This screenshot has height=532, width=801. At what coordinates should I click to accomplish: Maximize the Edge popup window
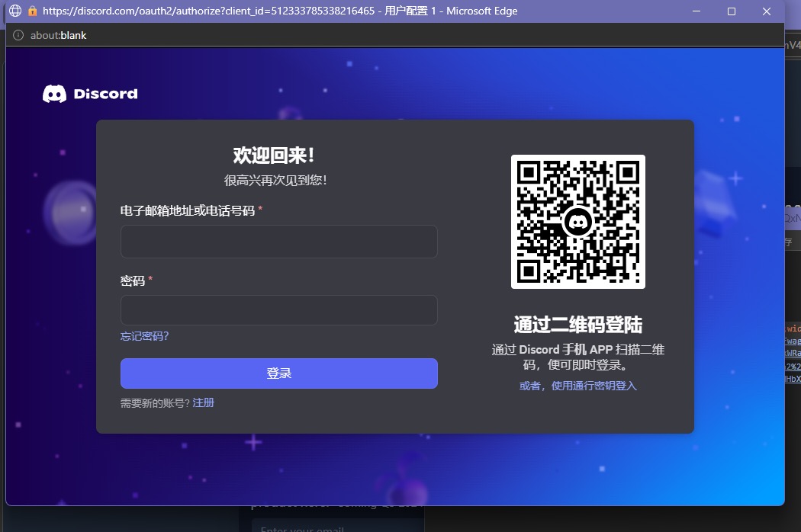pyautogui.click(x=731, y=11)
